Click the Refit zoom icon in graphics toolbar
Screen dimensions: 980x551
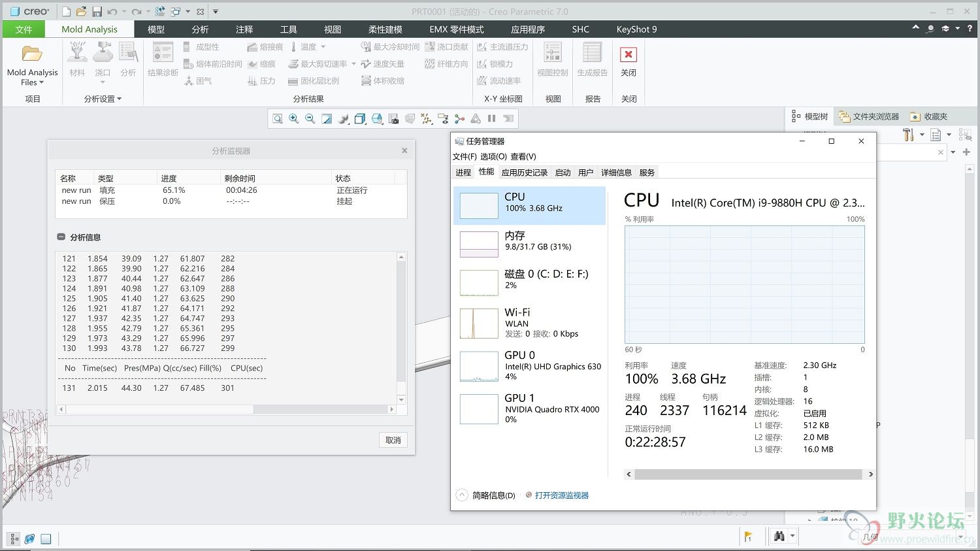[278, 118]
